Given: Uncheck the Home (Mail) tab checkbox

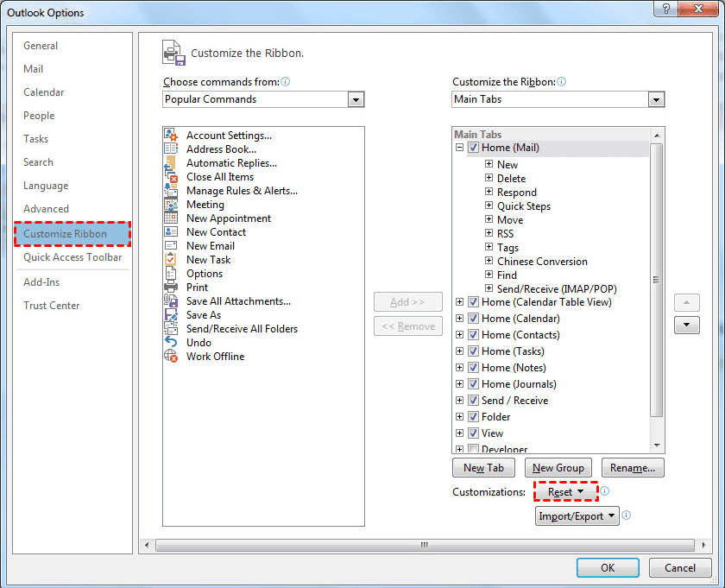Looking at the screenshot, I should pos(473,148).
